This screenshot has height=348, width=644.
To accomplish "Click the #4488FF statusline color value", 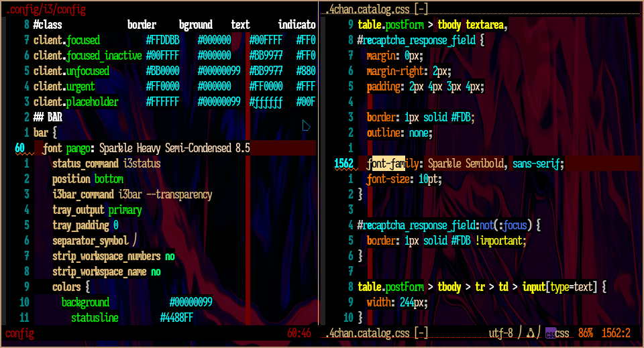I will click(176, 318).
